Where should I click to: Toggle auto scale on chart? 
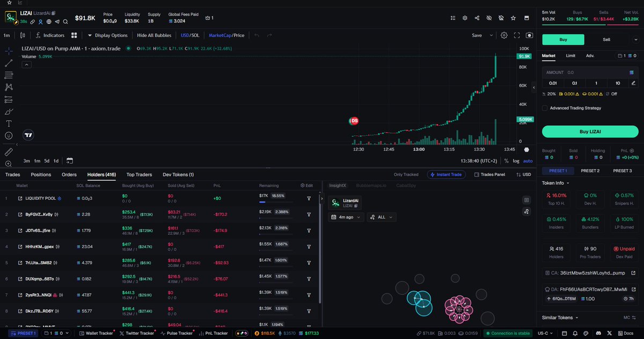[528, 161]
